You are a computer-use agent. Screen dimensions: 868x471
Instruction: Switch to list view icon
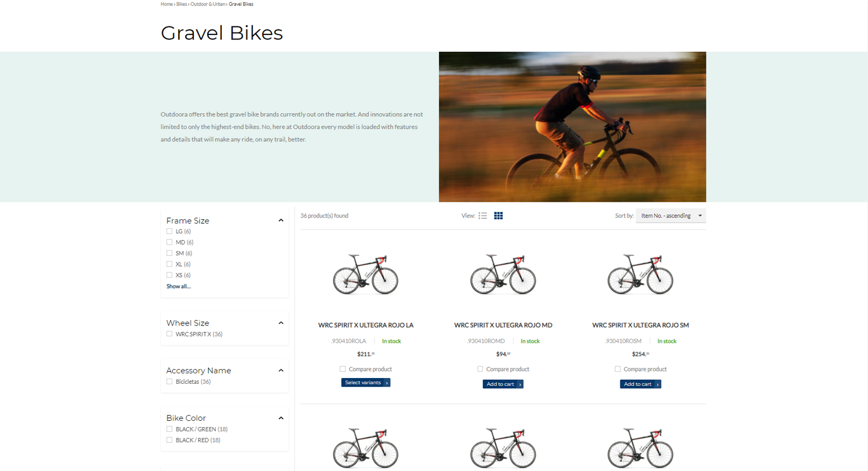pyautogui.click(x=482, y=216)
